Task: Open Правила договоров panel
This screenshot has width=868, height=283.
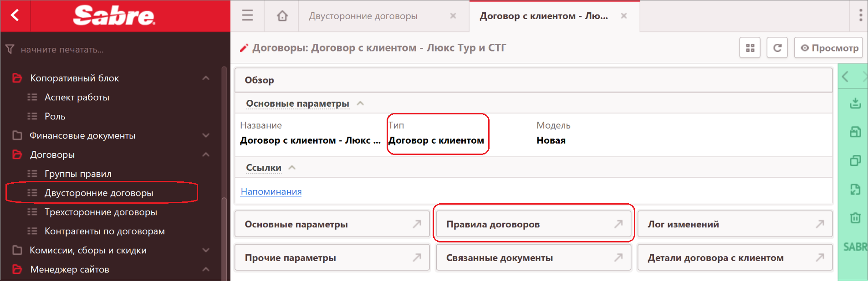Action: pyautogui.click(x=533, y=224)
